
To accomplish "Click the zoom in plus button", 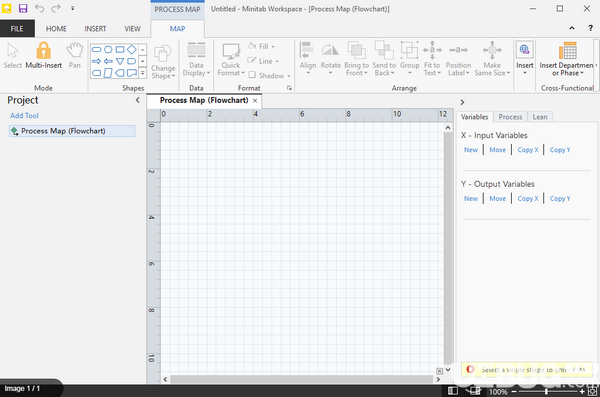I will tap(582, 392).
